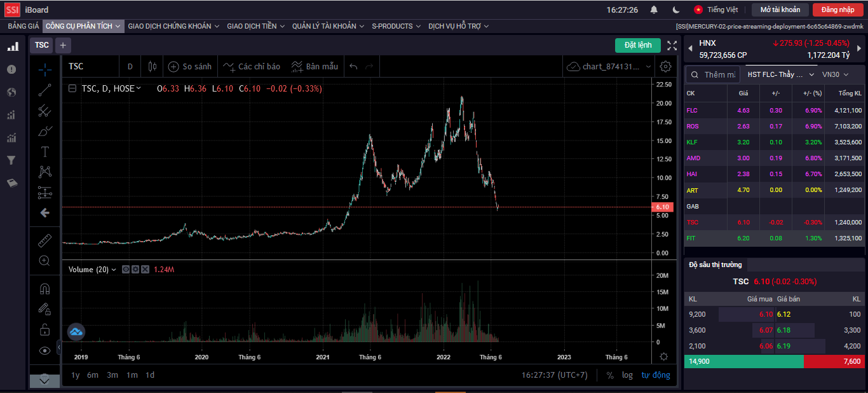Open CÔNG CỤ PHÂN TÍCH menu
This screenshot has width=868, height=393.
tap(83, 26)
